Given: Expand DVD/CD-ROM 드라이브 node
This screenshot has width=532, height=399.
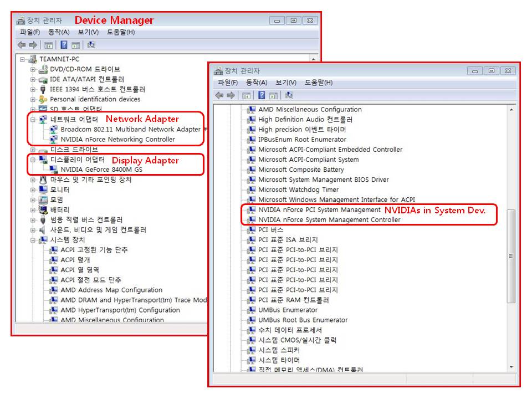Looking at the screenshot, I should click(33, 70).
